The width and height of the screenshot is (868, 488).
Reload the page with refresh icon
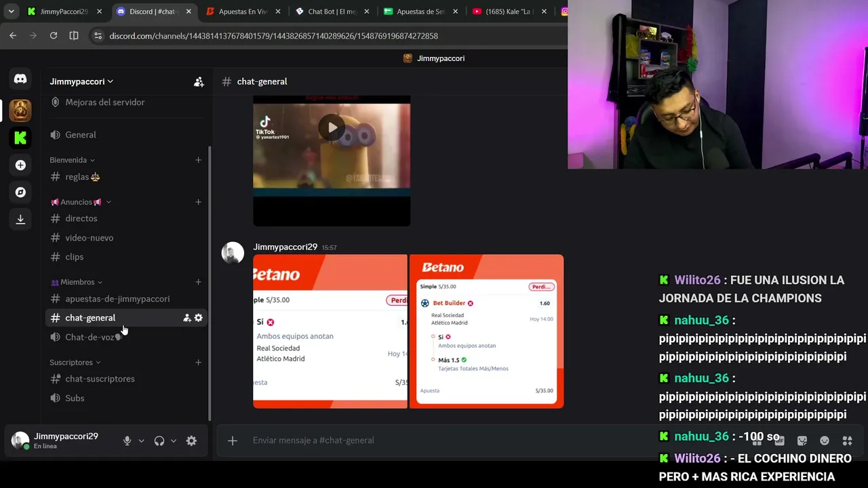click(54, 36)
